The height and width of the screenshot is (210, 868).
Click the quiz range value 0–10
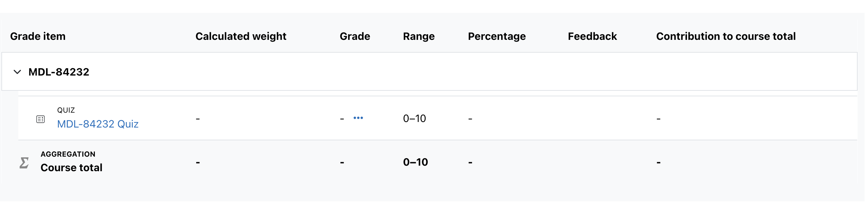click(x=415, y=119)
